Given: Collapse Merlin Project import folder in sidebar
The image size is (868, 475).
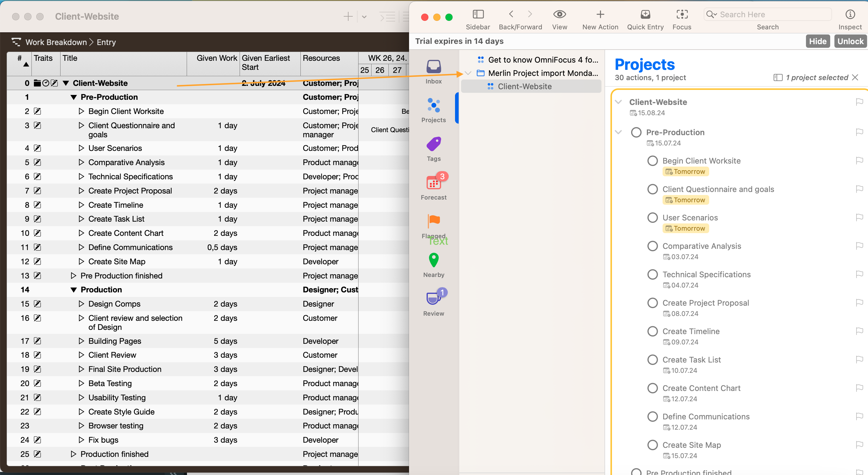Looking at the screenshot, I should click(x=468, y=73).
